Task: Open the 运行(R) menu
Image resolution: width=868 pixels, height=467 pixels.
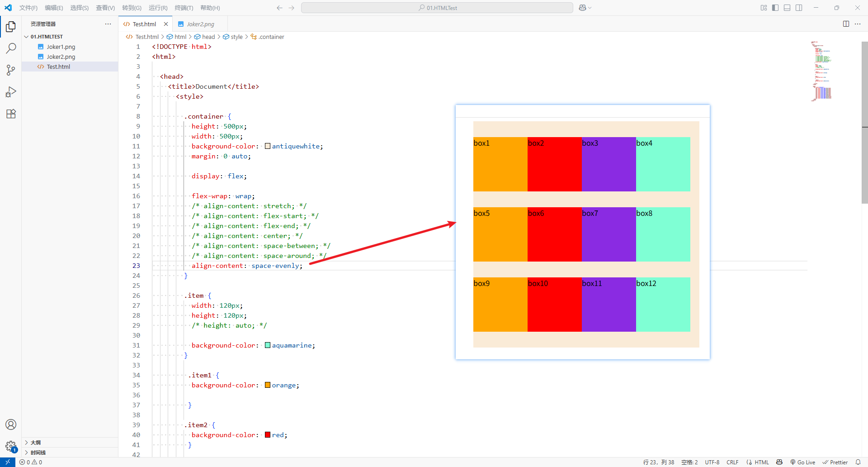Action: 158,8
